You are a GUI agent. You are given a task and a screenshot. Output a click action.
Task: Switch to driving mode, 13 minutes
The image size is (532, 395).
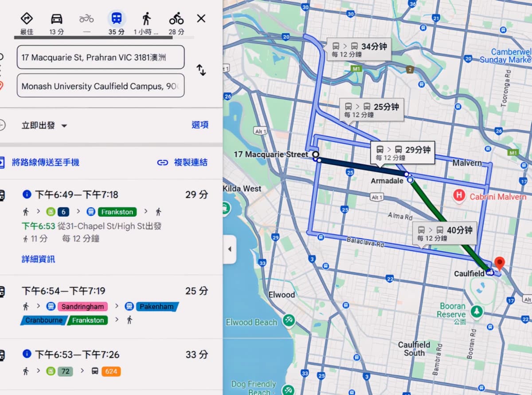(x=57, y=19)
